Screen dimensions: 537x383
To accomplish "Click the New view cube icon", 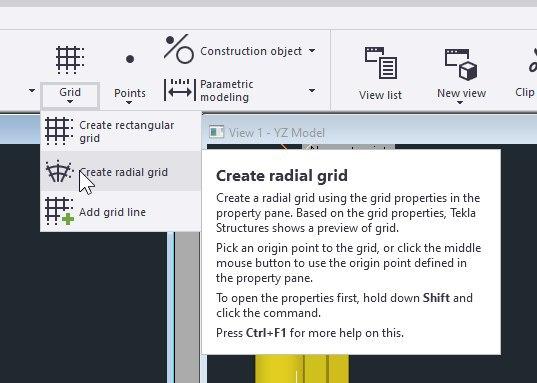I will (461, 64).
